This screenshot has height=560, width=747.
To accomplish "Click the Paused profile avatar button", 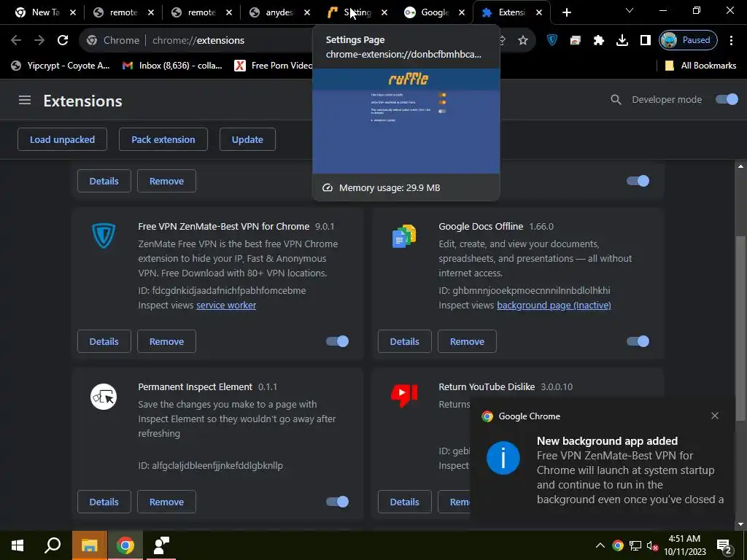I will pos(687,40).
